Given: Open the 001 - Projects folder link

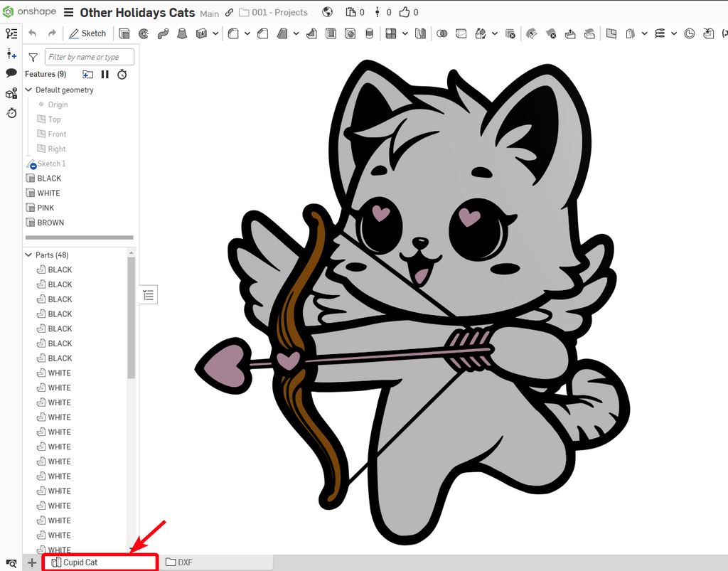Looking at the screenshot, I should (x=273, y=13).
